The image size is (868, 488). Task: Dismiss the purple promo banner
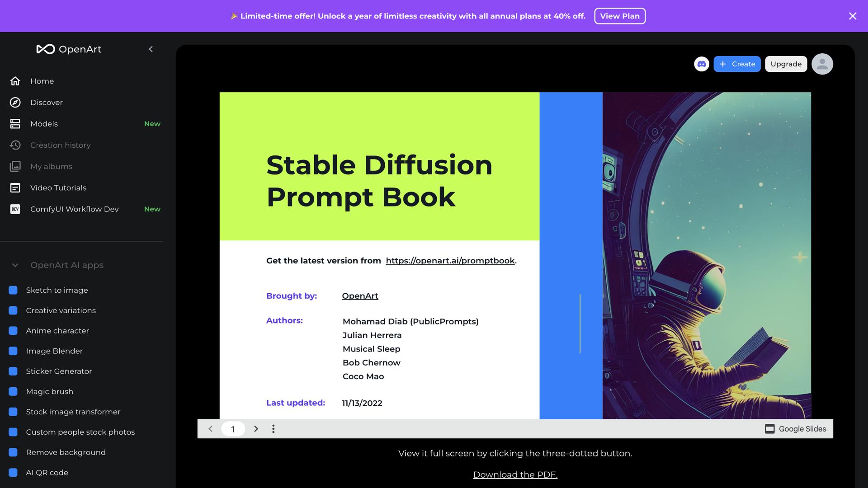pos(853,16)
